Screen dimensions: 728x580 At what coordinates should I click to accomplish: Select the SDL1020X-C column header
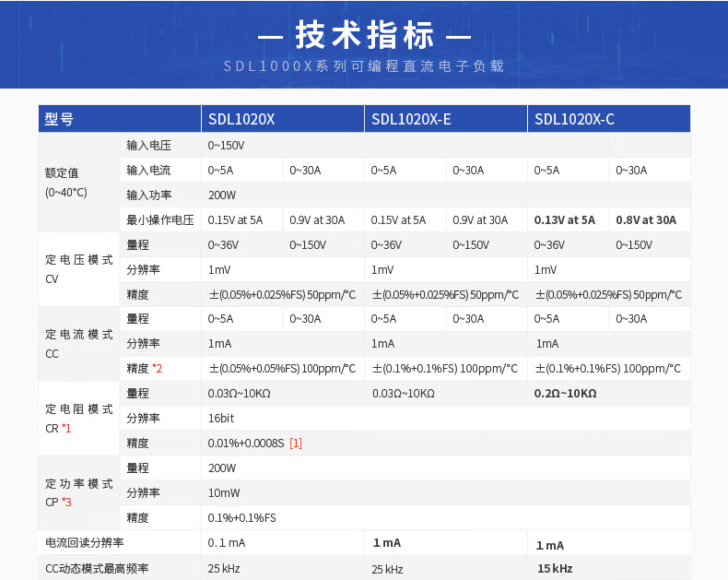574,119
